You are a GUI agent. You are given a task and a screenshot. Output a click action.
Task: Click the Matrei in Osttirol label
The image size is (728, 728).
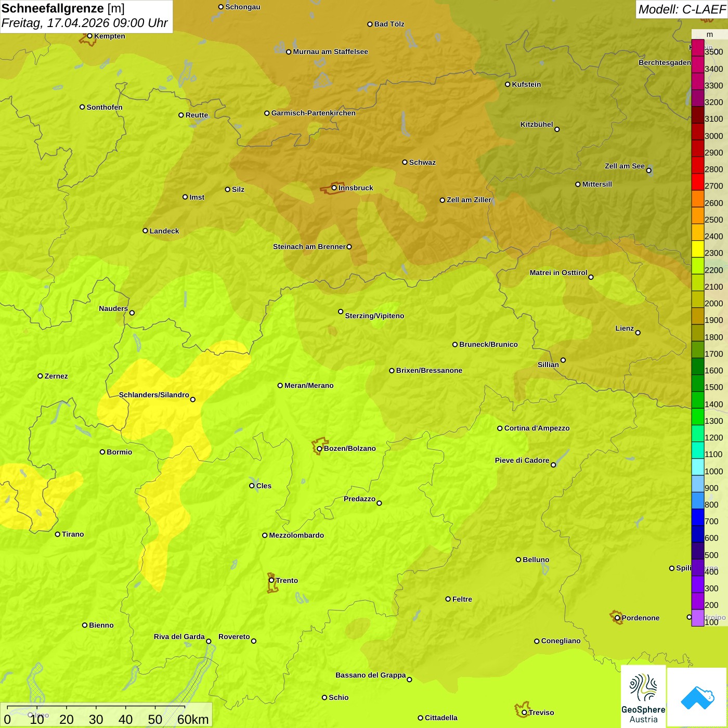tap(558, 272)
